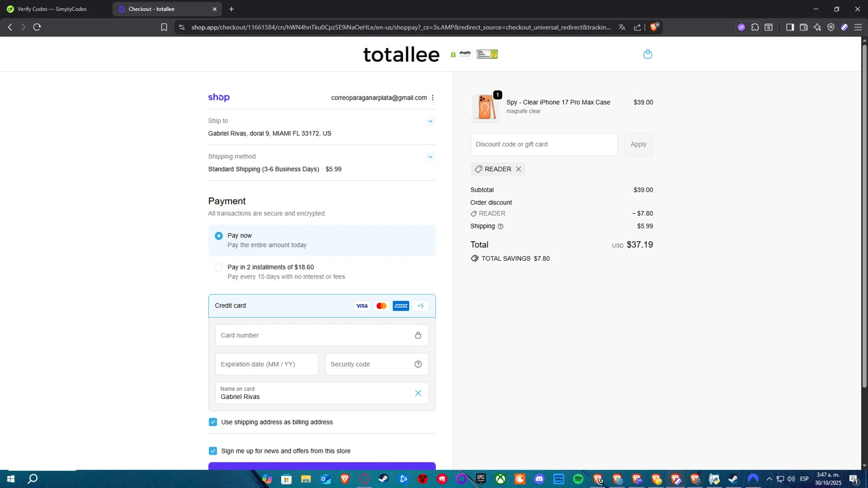Click the Mastercard logo
The width and height of the screenshot is (868, 488).
click(x=381, y=306)
